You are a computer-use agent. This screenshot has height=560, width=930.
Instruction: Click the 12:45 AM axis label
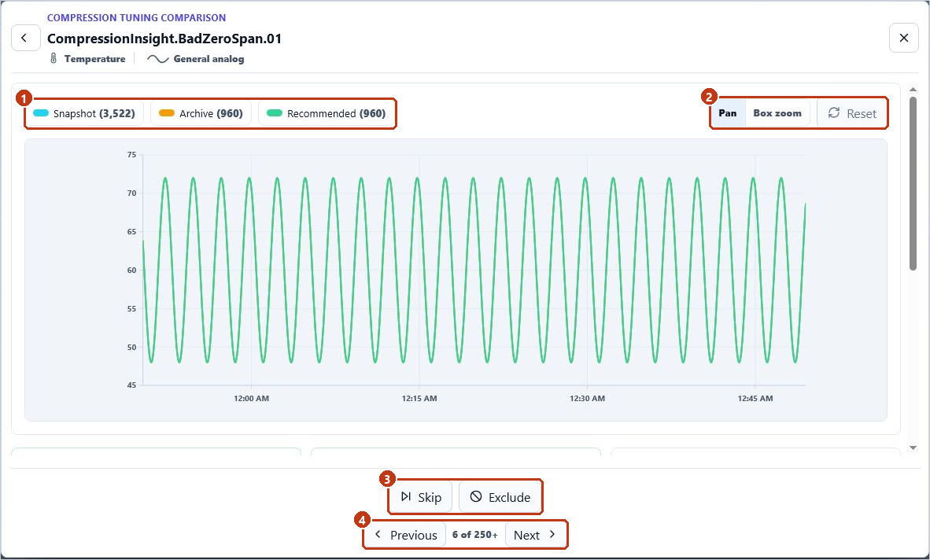[x=755, y=398]
